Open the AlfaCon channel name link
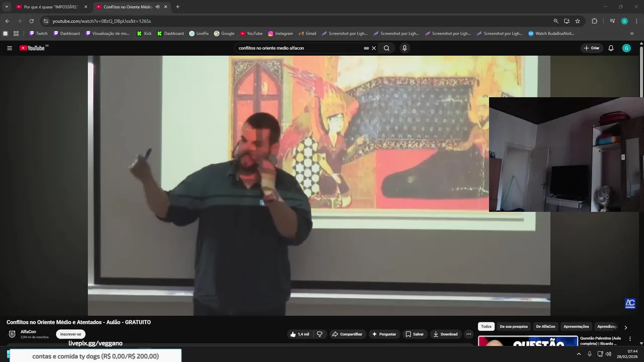The width and height of the screenshot is (644, 362). pos(28,332)
